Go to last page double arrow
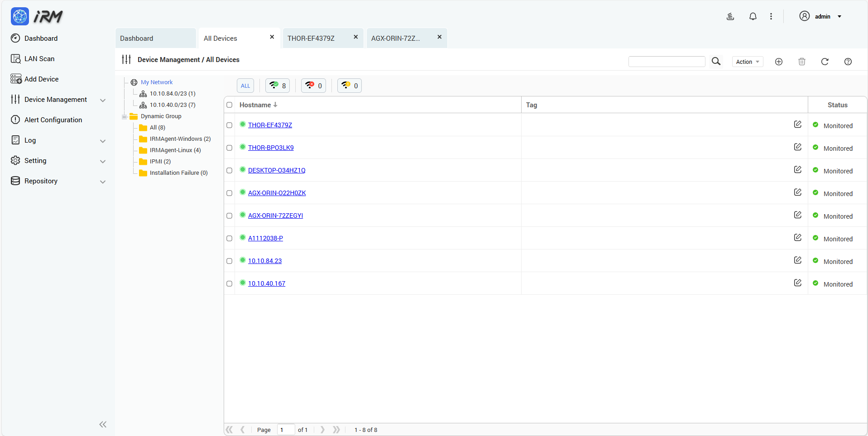868x436 pixels. (x=336, y=430)
